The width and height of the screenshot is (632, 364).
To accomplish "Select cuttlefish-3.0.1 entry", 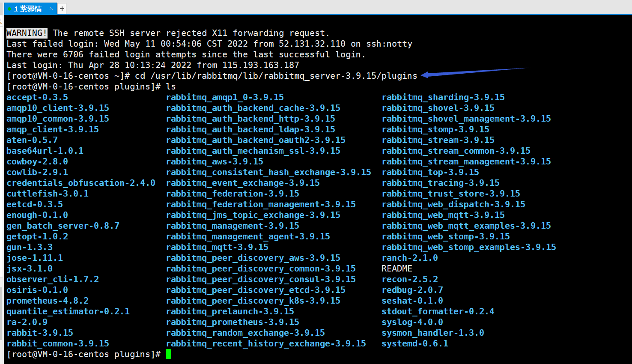I will [48, 194].
